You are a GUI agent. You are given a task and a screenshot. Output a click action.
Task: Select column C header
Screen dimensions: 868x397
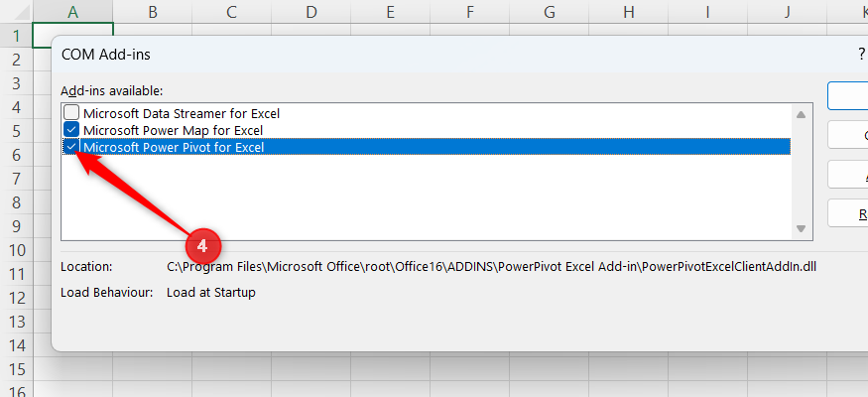(x=231, y=12)
